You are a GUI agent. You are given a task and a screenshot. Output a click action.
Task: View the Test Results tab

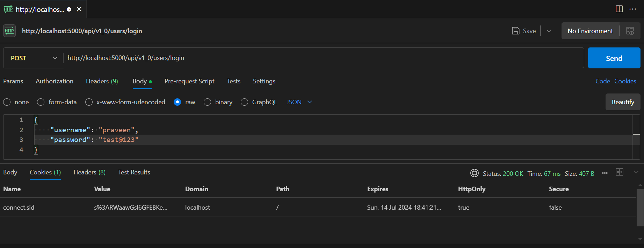pos(134,172)
